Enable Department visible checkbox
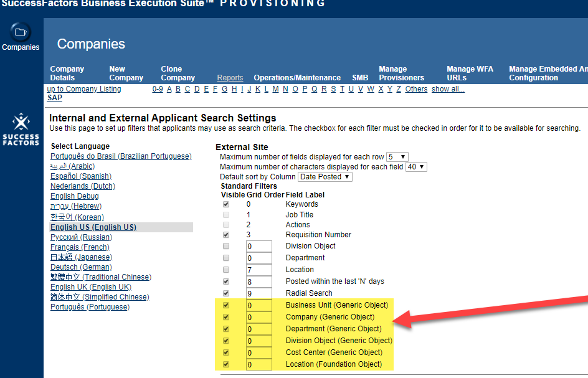The height and width of the screenshot is (378, 588). pyautogui.click(x=226, y=258)
